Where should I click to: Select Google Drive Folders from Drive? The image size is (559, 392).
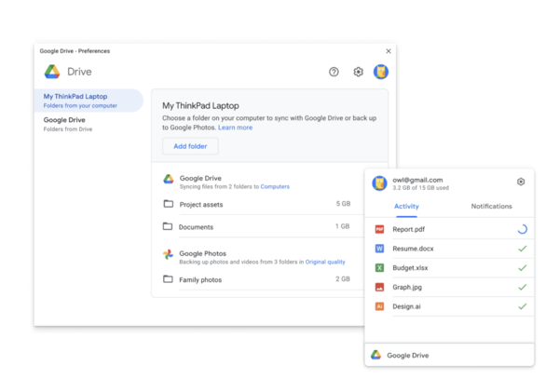(89, 124)
